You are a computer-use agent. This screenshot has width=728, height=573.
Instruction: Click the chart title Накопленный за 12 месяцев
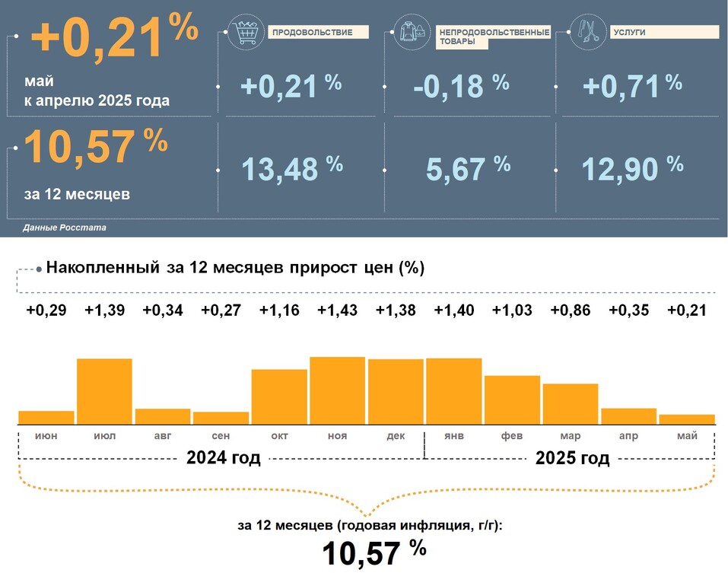(x=235, y=268)
